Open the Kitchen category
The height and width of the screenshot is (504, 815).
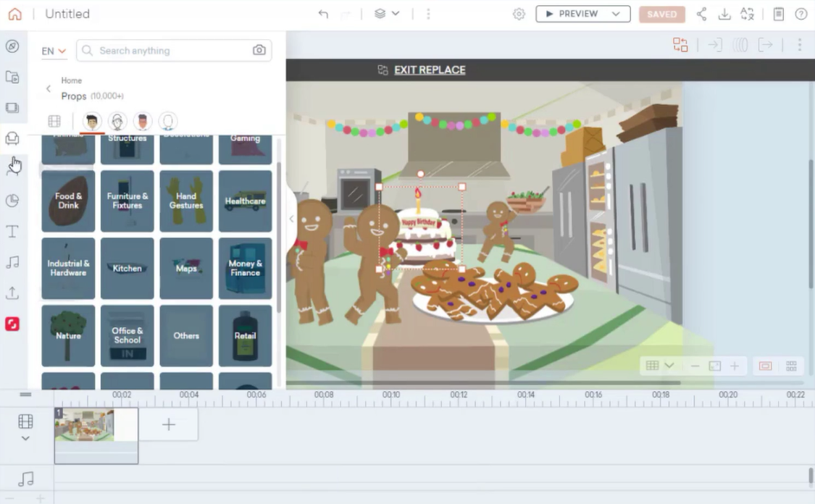(x=128, y=268)
